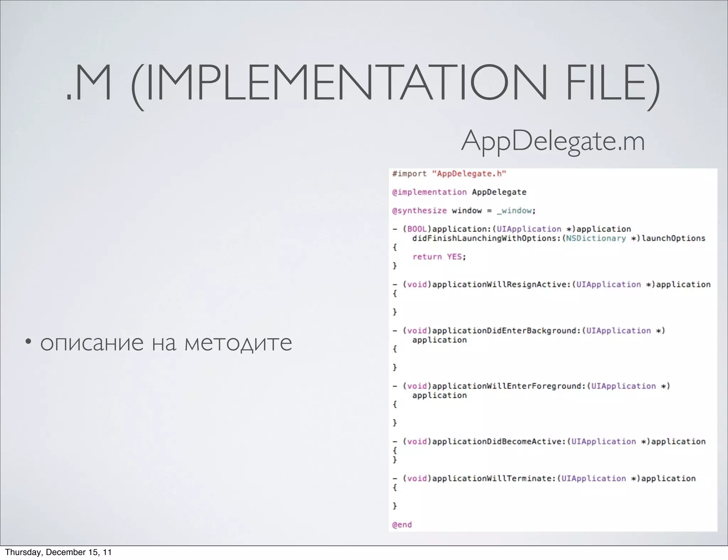Click the '(BOOL)application:' method signature line
Image resolution: width=728 pixels, height=560 pixels.
tap(512, 229)
